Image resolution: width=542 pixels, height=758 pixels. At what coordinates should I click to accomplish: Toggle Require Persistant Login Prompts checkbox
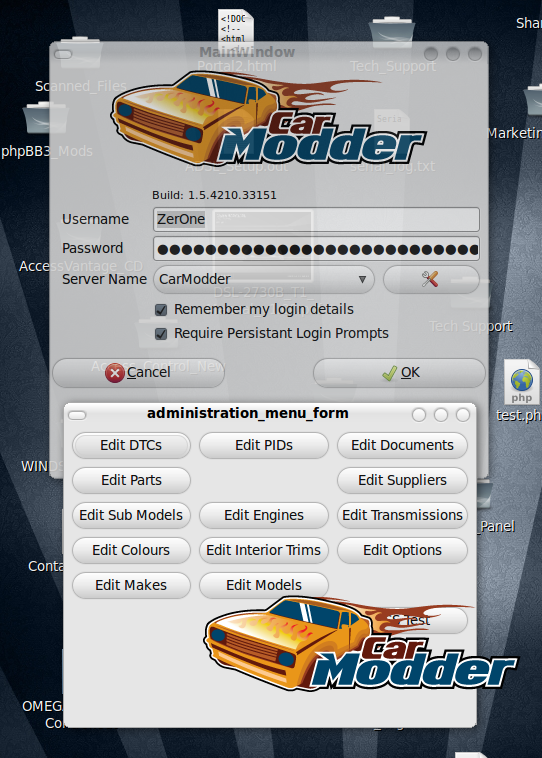(x=161, y=334)
